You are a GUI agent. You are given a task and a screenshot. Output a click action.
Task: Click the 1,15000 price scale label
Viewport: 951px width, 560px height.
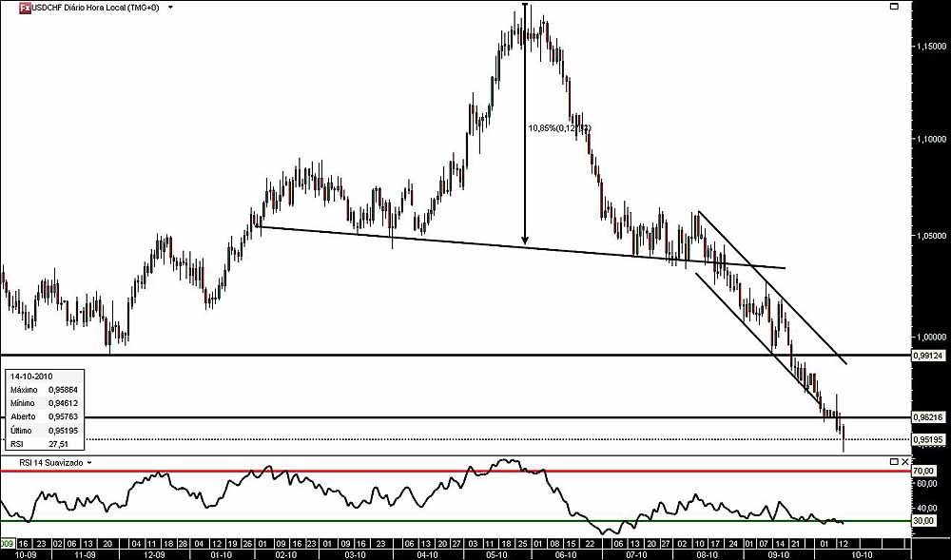(x=930, y=46)
